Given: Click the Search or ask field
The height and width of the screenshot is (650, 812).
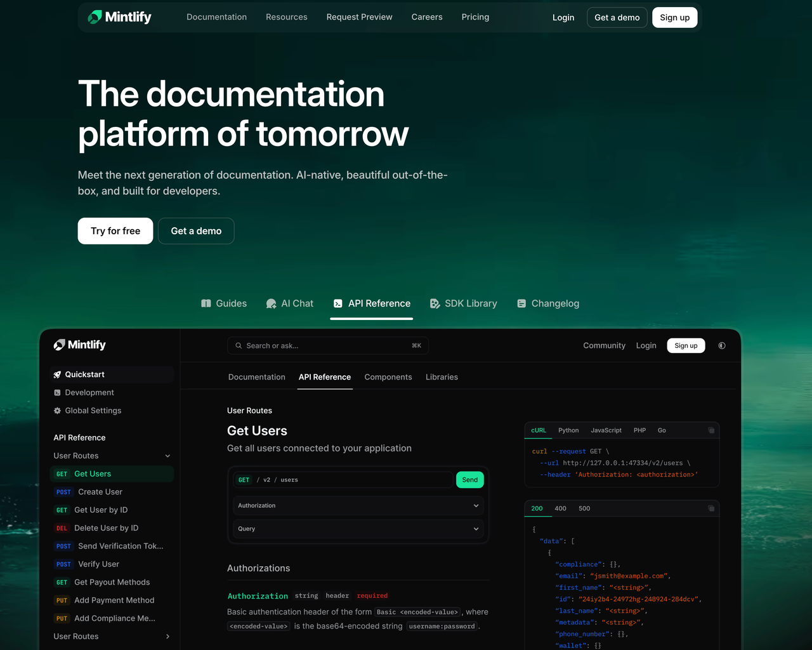Looking at the screenshot, I should pos(328,346).
